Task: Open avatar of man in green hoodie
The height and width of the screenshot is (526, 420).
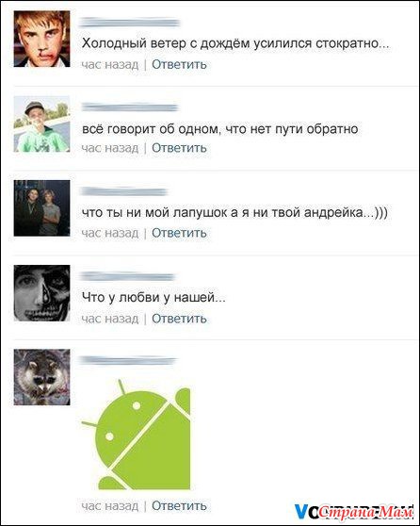Action: click(41, 123)
